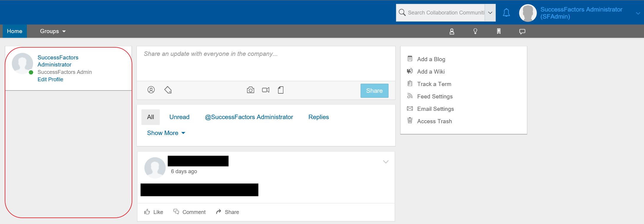The image size is (644, 224).
Task: Select the All feed filter
Action: (151, 117)
